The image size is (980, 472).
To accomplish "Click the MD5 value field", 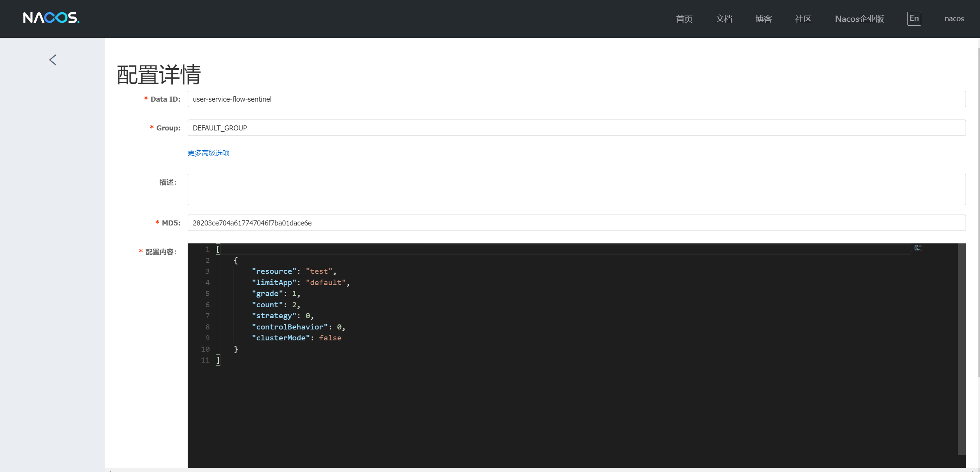I will point(577,223).
